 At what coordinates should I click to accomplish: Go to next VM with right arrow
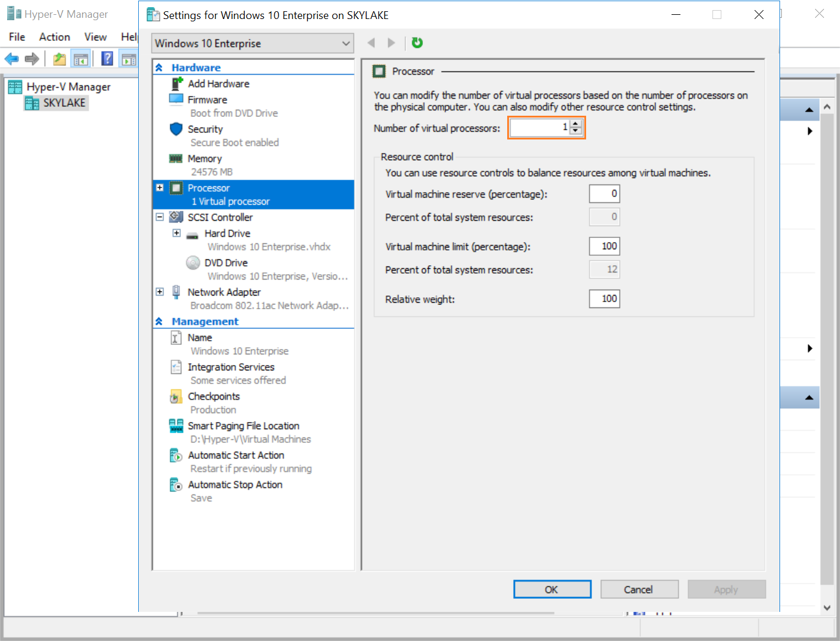coord(391,43)
